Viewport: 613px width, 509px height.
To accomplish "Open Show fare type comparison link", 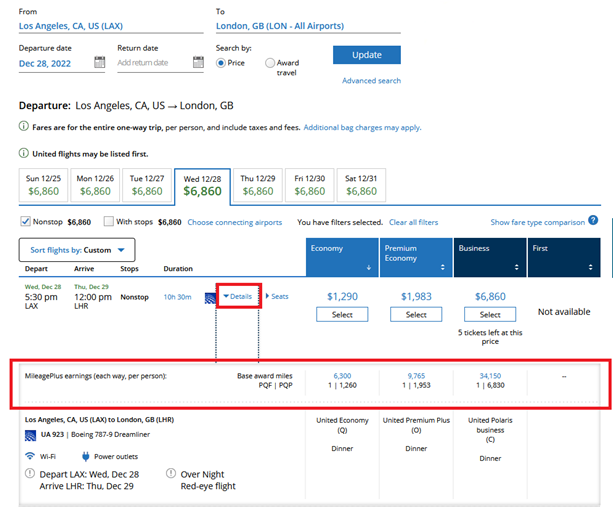I will [538, 222].
